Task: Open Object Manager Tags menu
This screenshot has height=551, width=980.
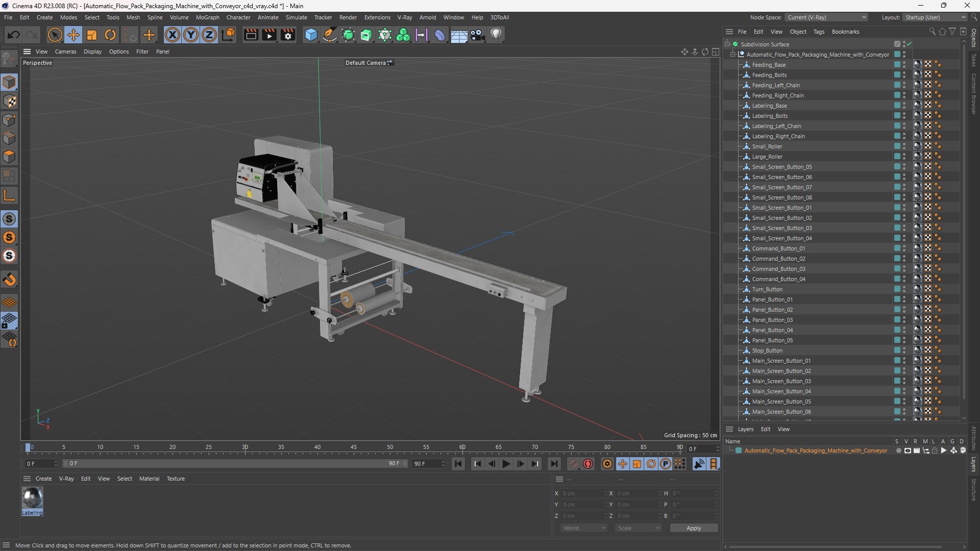Action: 819,32
